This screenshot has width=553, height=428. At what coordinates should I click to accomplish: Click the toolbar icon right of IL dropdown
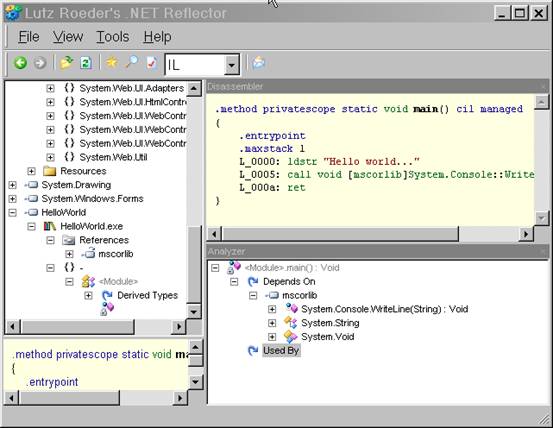259,62
